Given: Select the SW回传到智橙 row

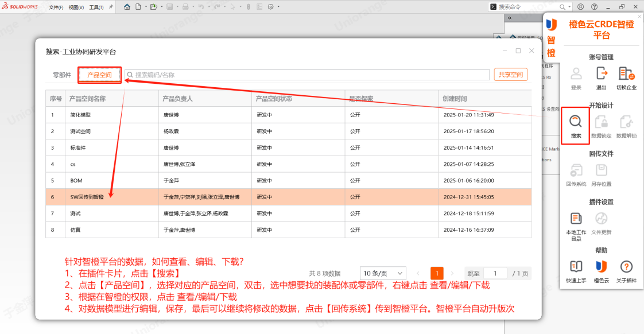Looking at the screenshot, I should point(288,197).
